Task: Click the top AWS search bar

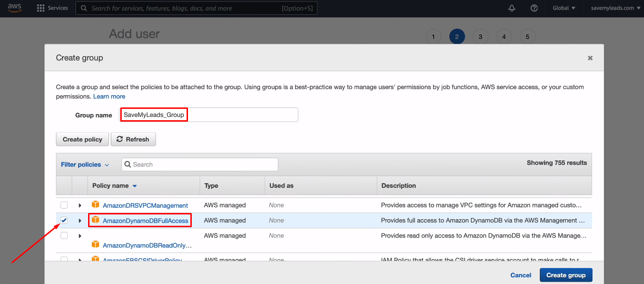Action: 197,8
